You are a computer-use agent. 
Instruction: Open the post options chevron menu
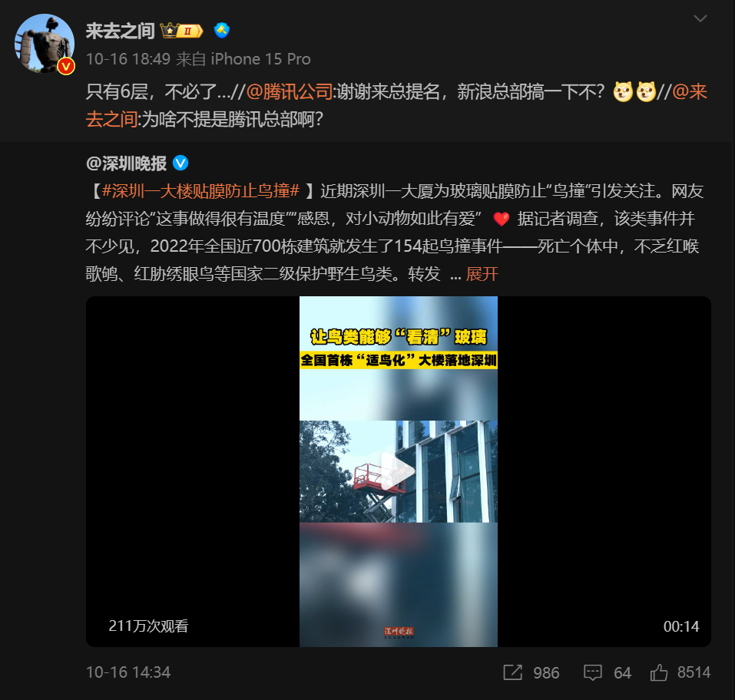click(700, 18)
